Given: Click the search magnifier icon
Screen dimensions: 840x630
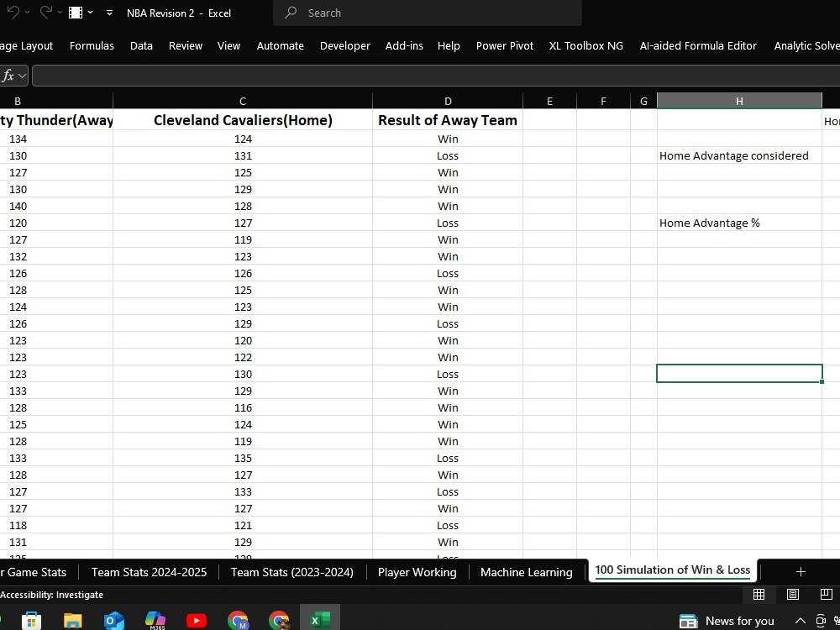Looking at the screenshot, I should coord(291,13).
